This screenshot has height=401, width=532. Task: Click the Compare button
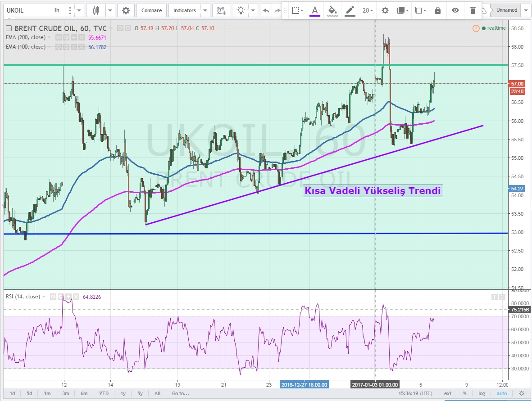point(151,10)
